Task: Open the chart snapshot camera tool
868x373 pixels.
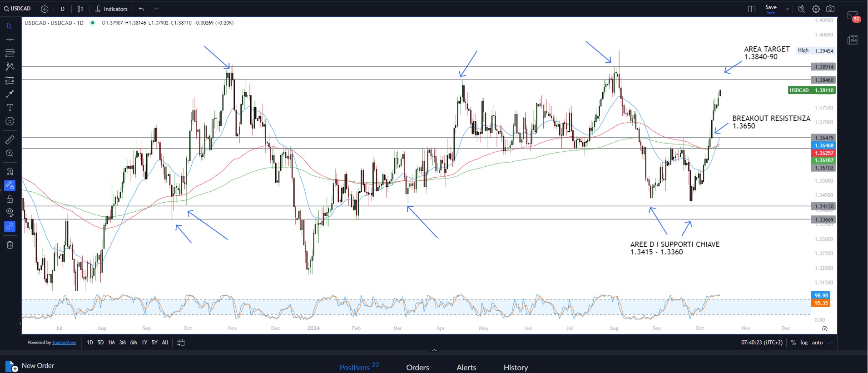Action: [830, 9]
